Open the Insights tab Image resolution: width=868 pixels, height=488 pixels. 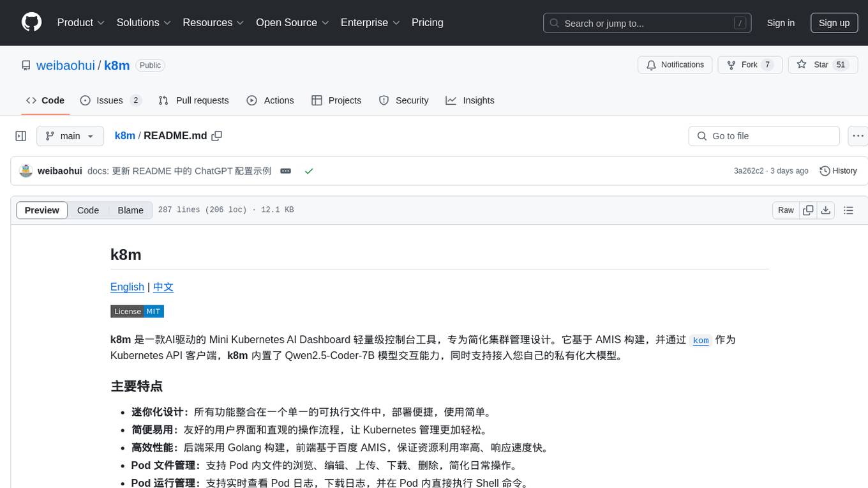tap(470, 100)
